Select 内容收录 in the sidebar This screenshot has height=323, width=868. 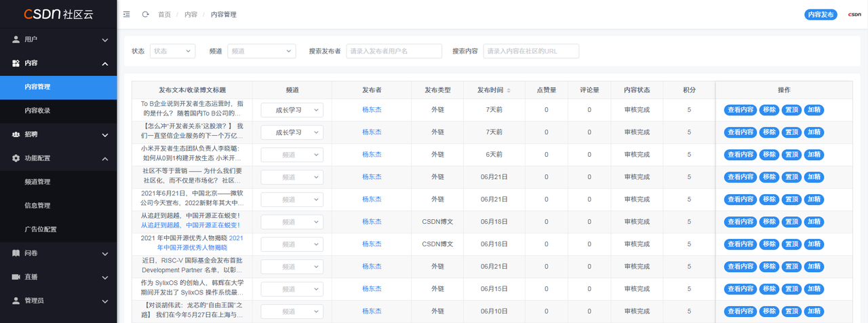click(37, 111)
